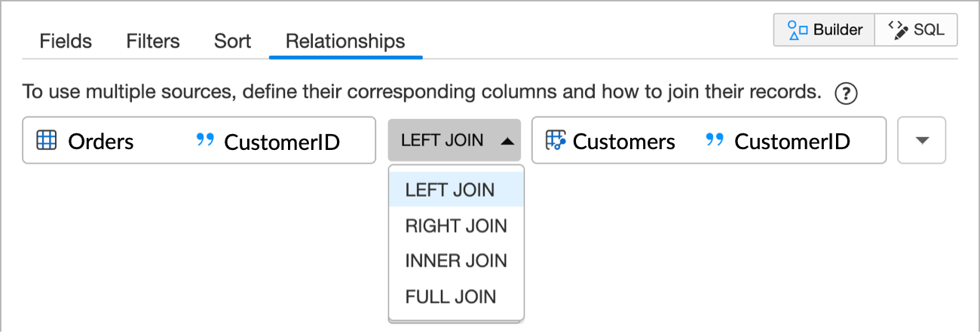
Task: Switch to SQL mode
Action: pyautogui.click(x=916, y=30)
